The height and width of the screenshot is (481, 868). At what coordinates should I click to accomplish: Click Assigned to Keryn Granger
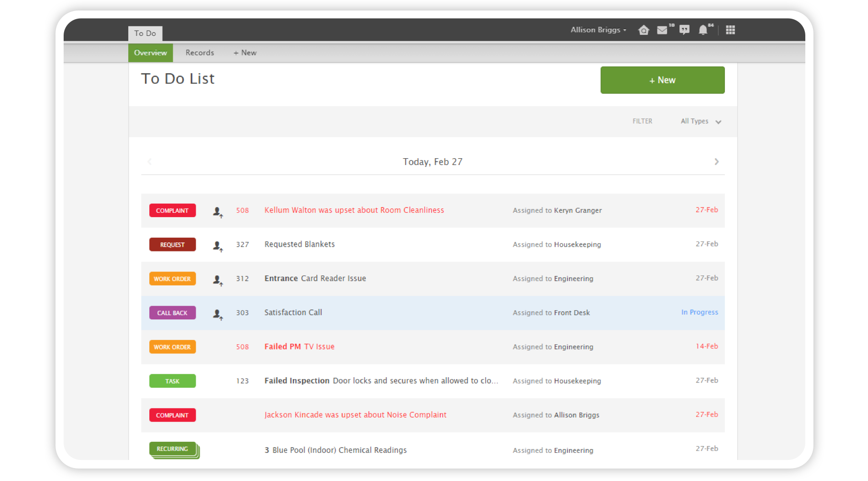pos(557,210)
